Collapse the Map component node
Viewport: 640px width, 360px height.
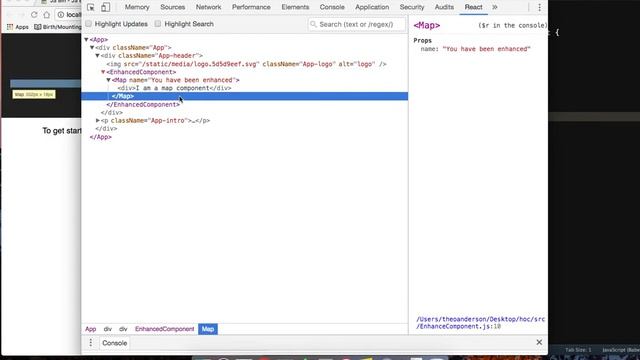tap(109, 80)
